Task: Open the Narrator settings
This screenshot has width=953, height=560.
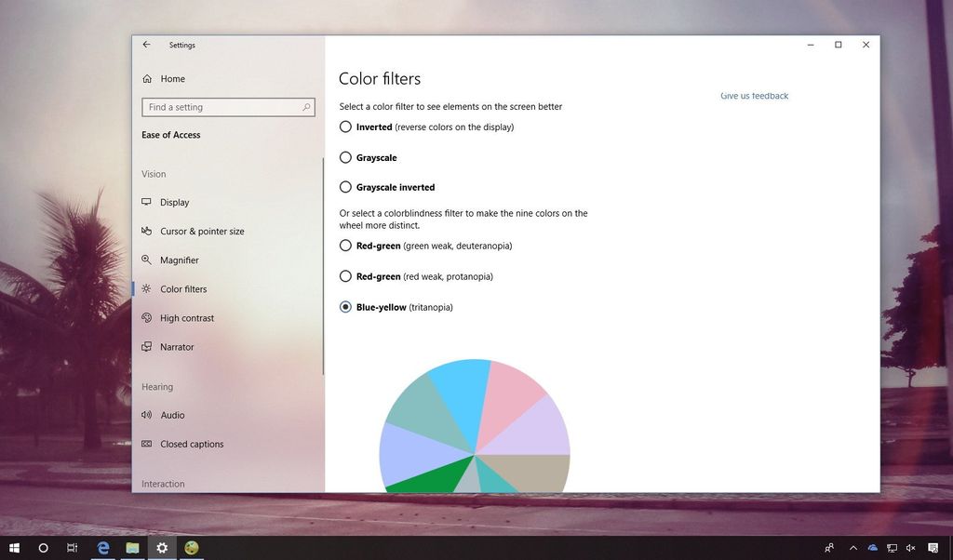Action: pos(175,346)
